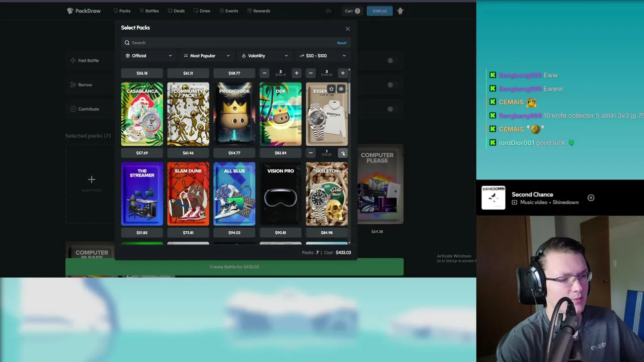
Task: Increase quantity of the $193.14 pack
Action: (x=296, y=73)
